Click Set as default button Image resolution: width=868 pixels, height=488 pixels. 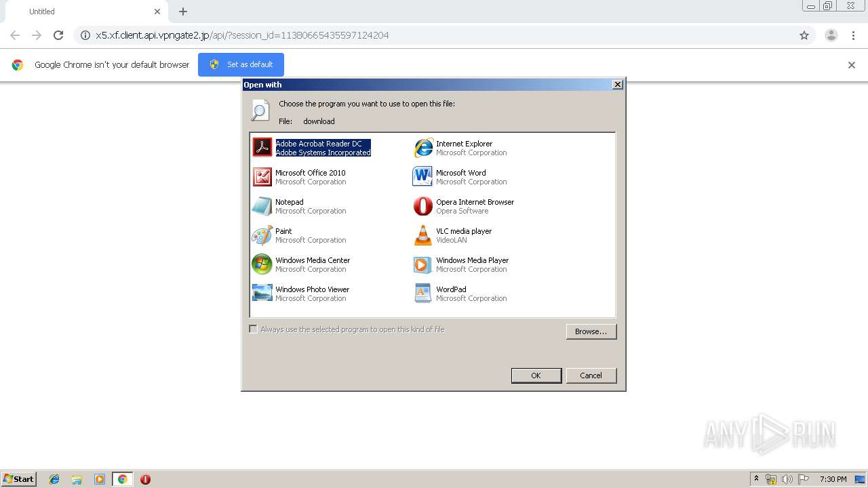(241, 64)
